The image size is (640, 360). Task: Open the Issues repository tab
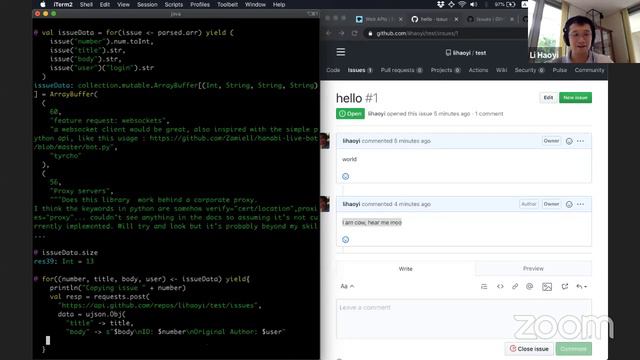[x=360, y=70]
